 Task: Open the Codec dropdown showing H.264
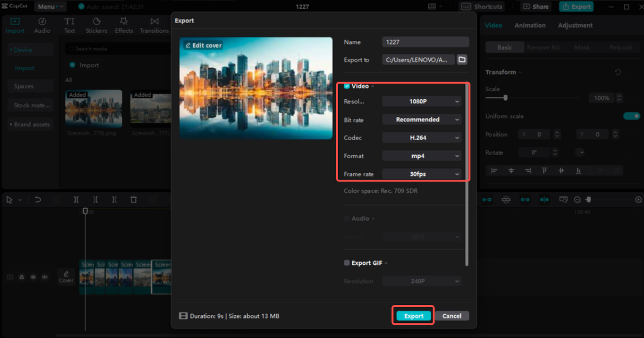click(x=422, y=138)
